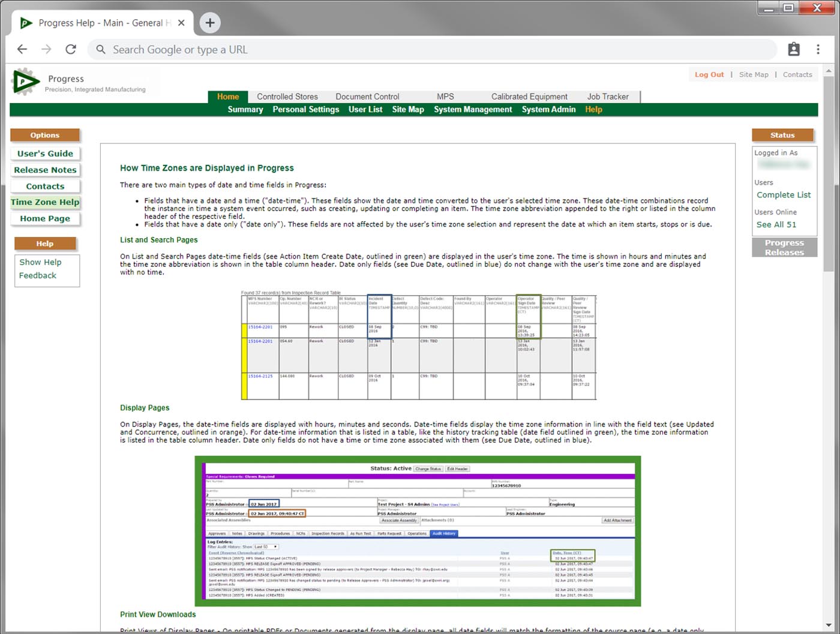Reload the current page
This screenshot has width=840, height=634.
(70, 49)
